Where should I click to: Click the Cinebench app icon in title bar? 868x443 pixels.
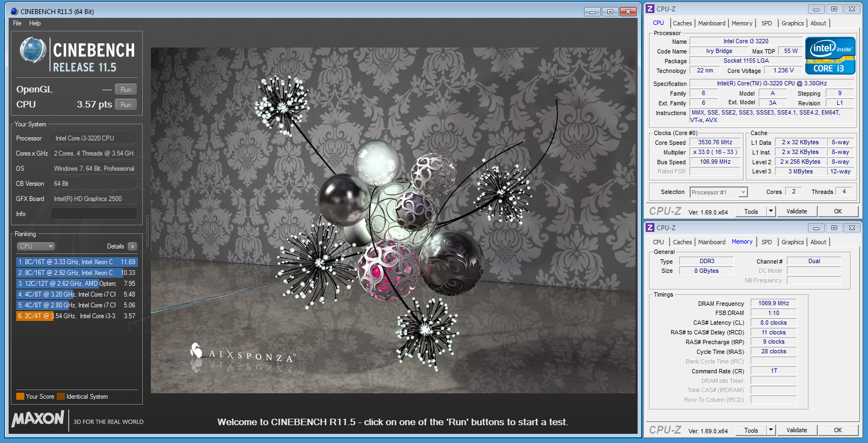tap(14, 11)
